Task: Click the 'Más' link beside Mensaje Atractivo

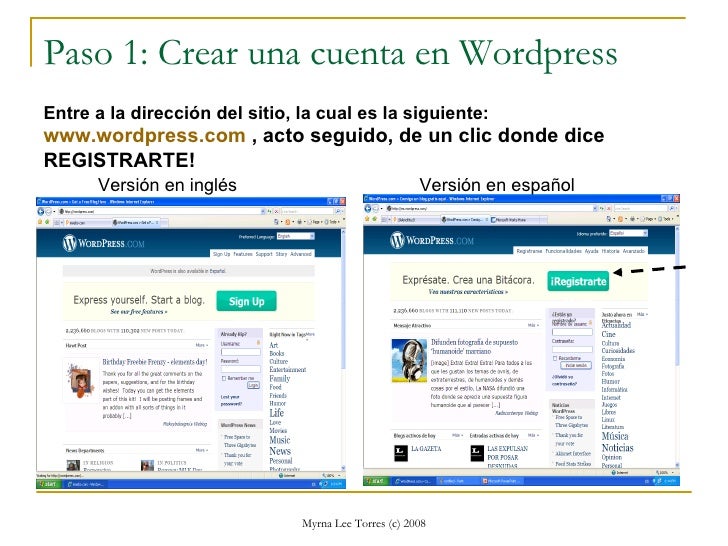Action: click(x=534, y=325)
